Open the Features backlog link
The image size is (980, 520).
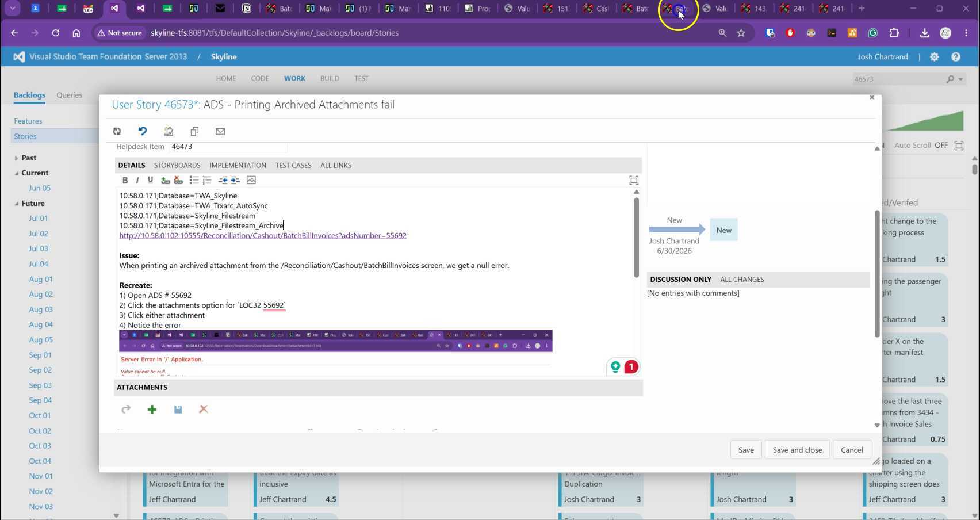tap(28, 121)
